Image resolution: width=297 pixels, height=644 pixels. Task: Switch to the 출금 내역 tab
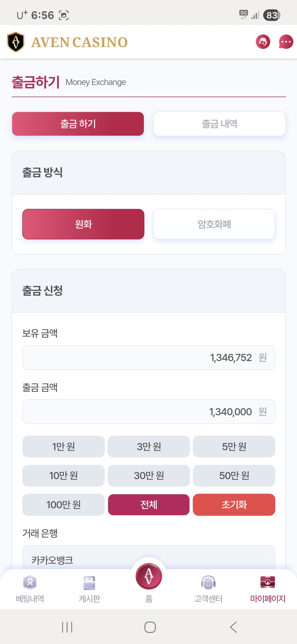[219, 124]
